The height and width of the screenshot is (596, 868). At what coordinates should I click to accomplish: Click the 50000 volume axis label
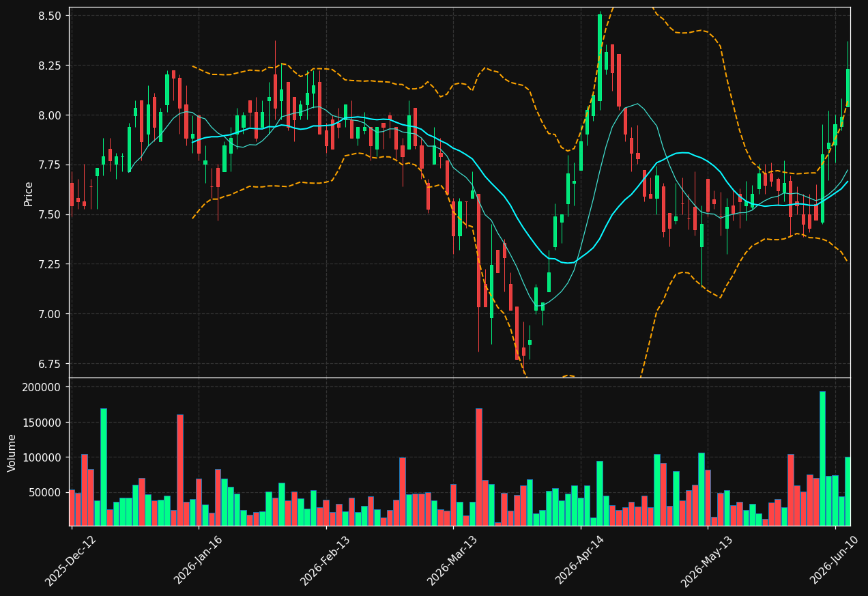pyautogui.click(x=45, y=492)
